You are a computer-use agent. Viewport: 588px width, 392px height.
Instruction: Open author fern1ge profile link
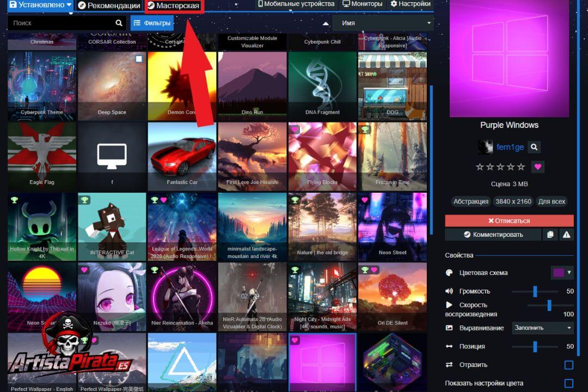coord(510,147)
